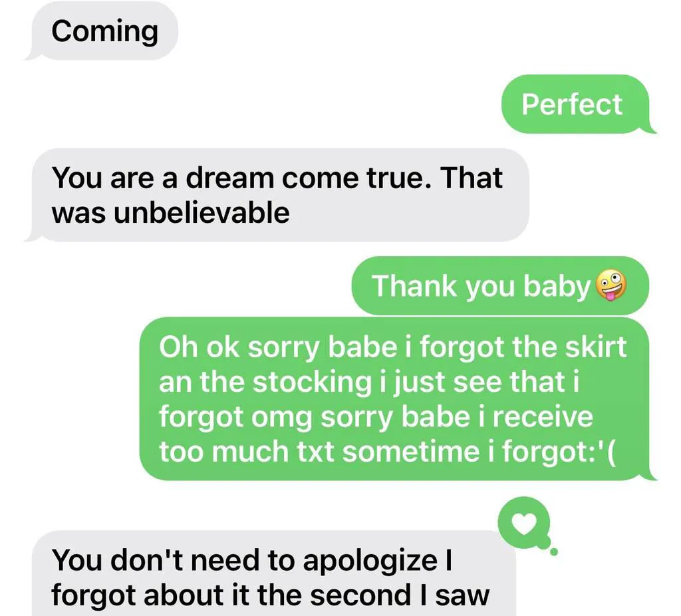Click the word "stocking" in the green message
Screen dimensions: 681x616
(x=312, y=382)
